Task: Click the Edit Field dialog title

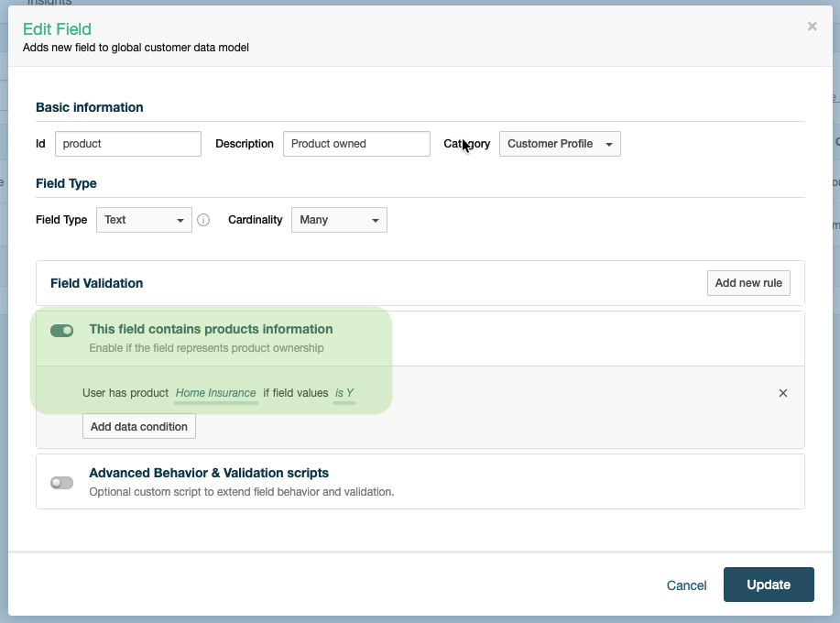Action: pos(58,29)
